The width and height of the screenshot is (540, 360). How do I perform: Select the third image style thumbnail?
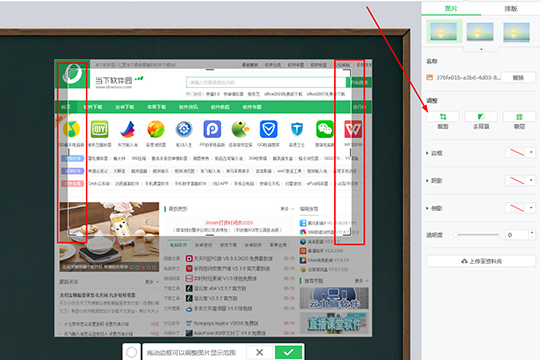click(x=516, y=32)
